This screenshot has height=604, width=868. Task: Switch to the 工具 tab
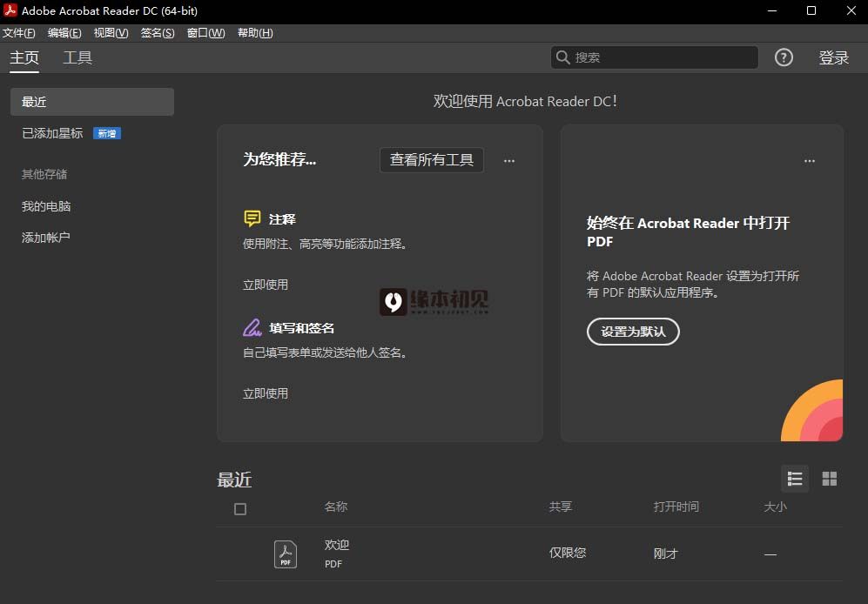[x=77, y=58]
